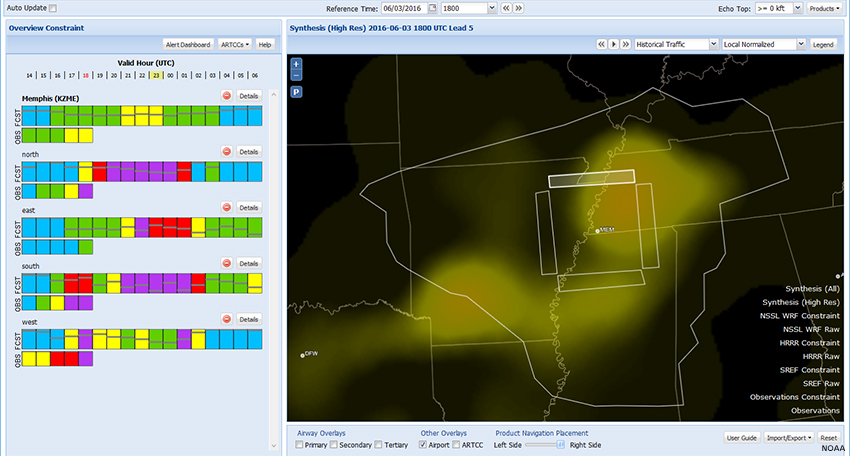Open Details for Memphis (KZME)
This screenshot has width=850, height=456.
(x=249, y=96)
